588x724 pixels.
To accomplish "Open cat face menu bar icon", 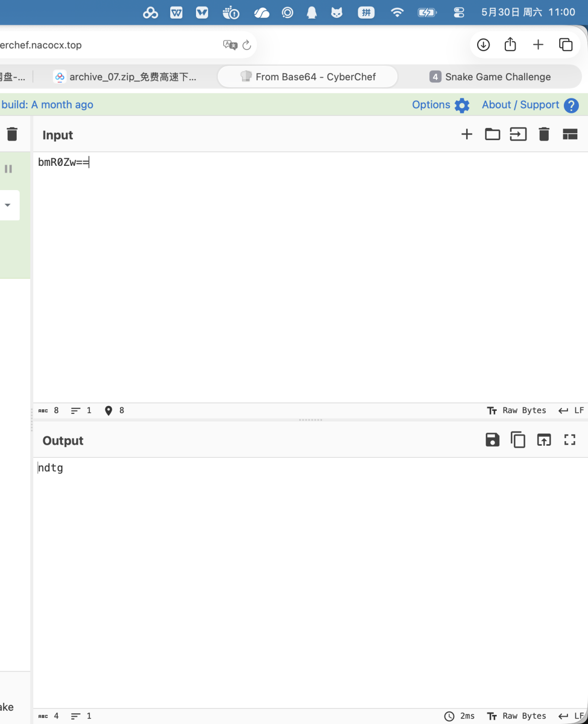I will 337,13.
